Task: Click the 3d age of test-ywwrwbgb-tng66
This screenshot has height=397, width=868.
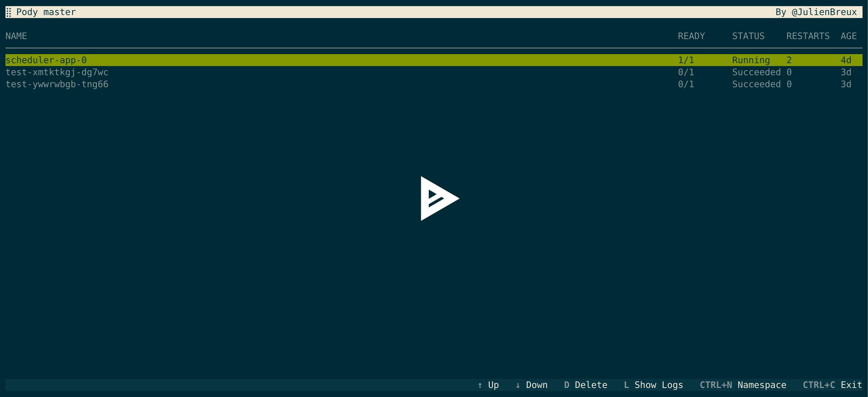Action: (846, 84)
